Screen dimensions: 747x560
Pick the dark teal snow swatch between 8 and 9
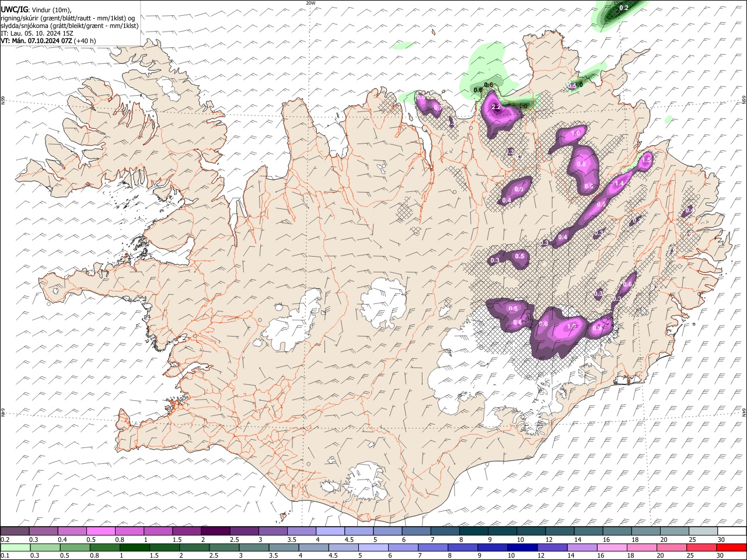click(474, 531)
